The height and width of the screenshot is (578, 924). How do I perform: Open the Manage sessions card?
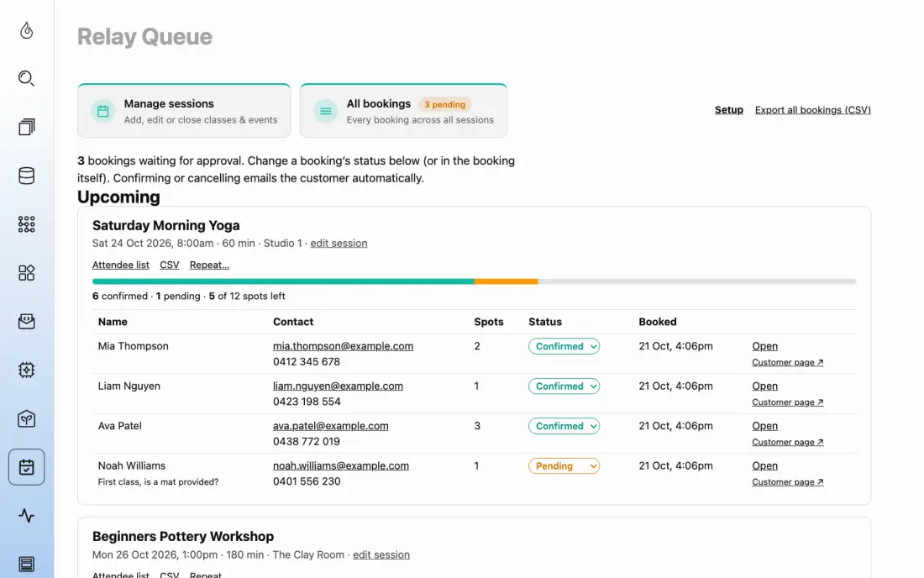pyautogui.click(x=184, y=111)
